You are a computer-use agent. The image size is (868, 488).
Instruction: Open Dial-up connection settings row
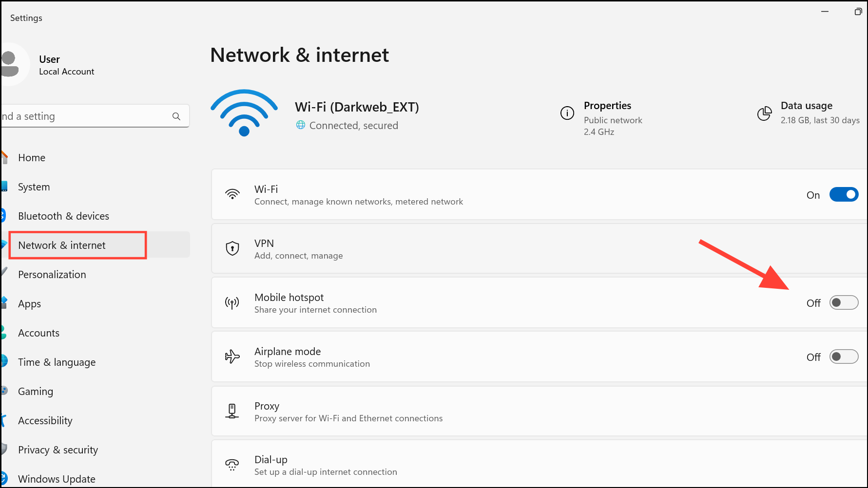[x=539, y=464]
